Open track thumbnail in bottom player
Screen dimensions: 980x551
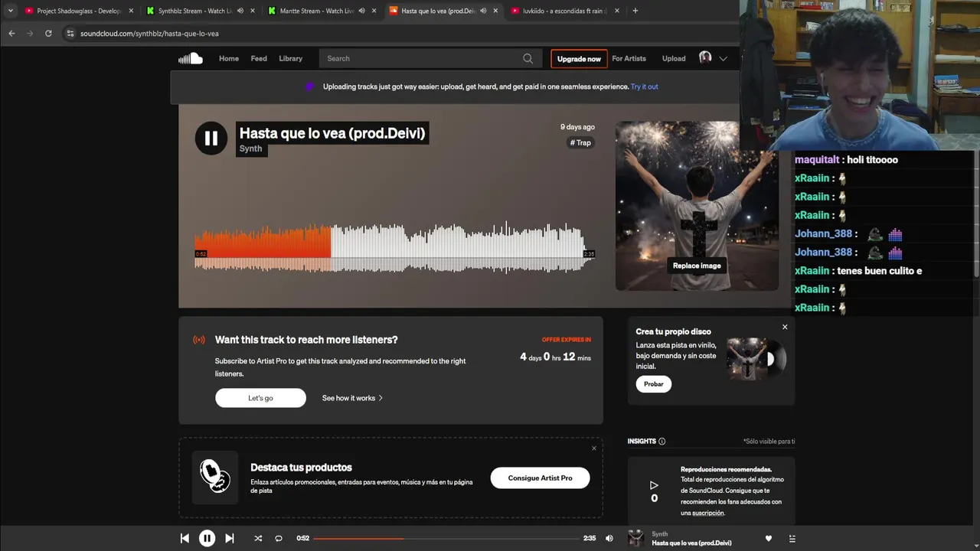(635, 538)
